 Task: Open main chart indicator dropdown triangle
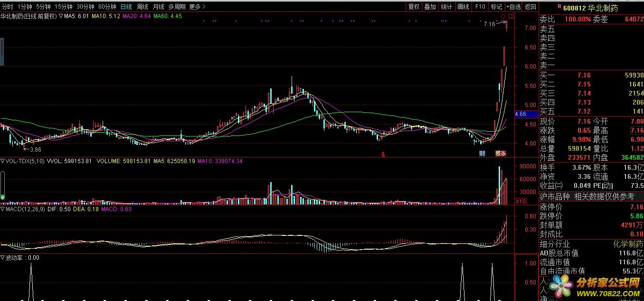pyautogui.click(x=61, y=16)
